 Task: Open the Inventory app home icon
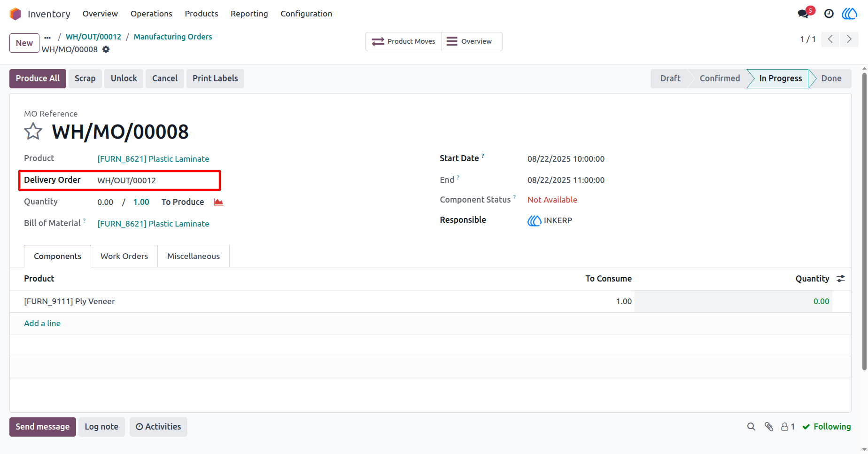click(x=15, y=14)
